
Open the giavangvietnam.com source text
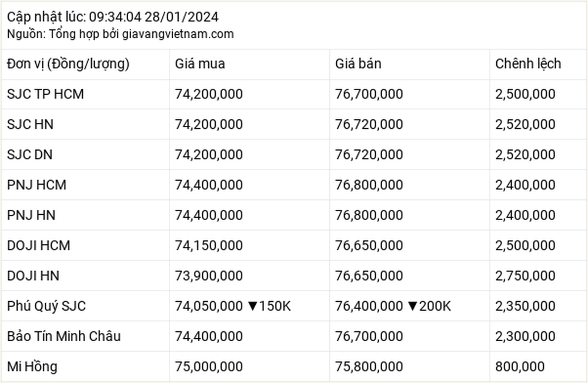click(x=178, y=34)
